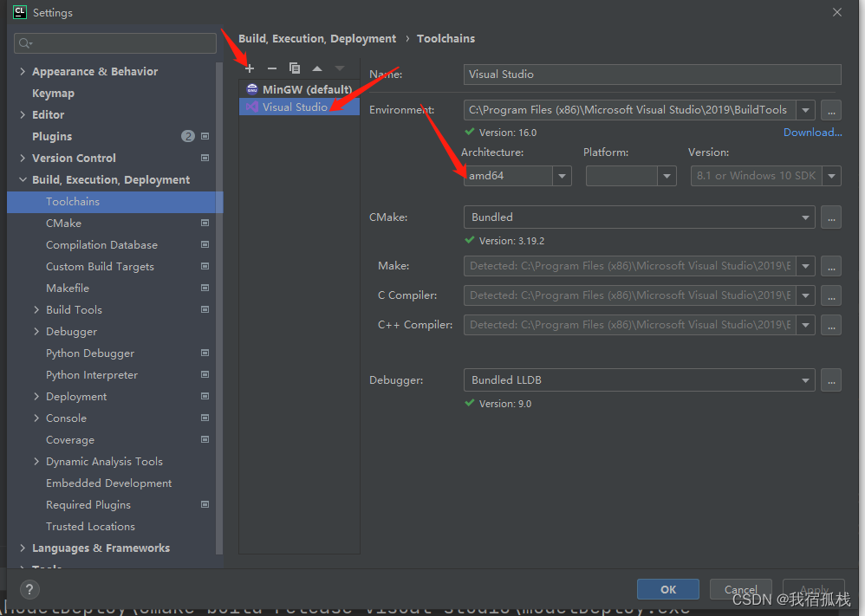
Task: Browse for C Compiler path
Action: point(831,295)
